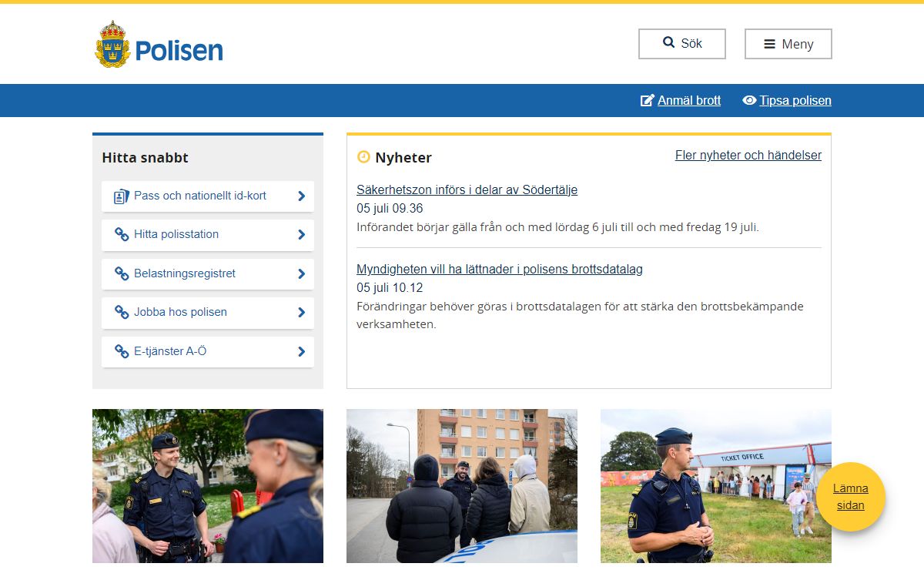The image size is (924, 570).
Task: Expand the chevron on Jobba hos polisen
Action: click(301, 313)
